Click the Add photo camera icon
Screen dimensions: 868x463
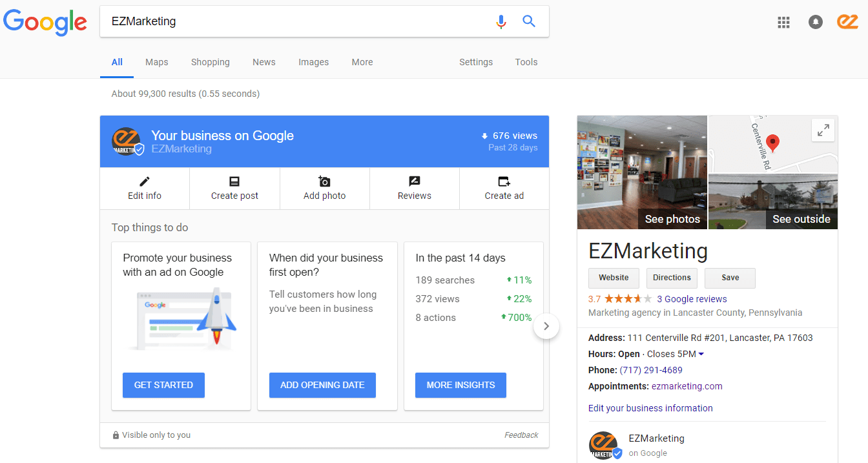[324, 181]
